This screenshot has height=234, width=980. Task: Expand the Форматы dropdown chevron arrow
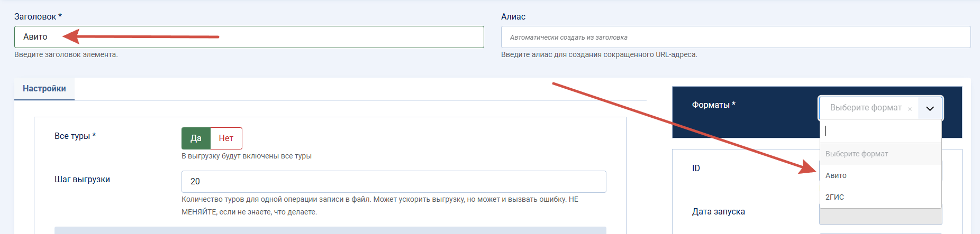coord(930,108)
